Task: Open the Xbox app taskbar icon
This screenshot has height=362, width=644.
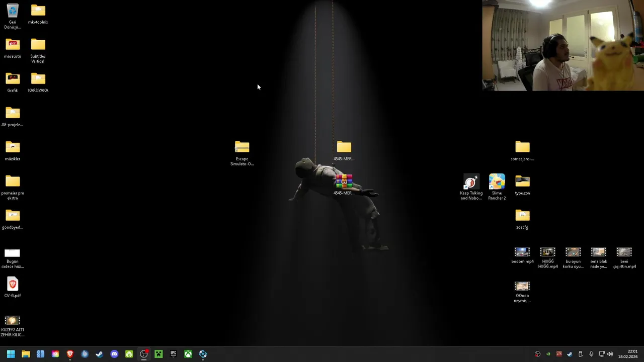Action: coord(188,354)
